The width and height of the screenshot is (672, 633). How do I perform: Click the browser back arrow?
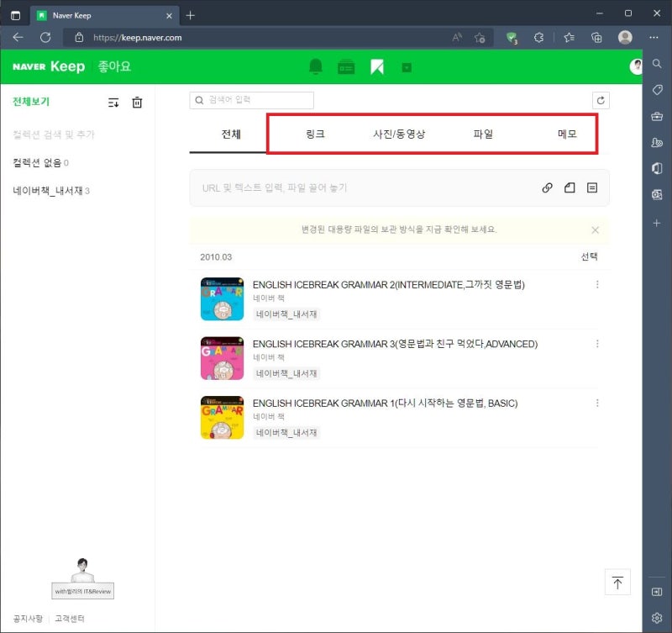18,37
